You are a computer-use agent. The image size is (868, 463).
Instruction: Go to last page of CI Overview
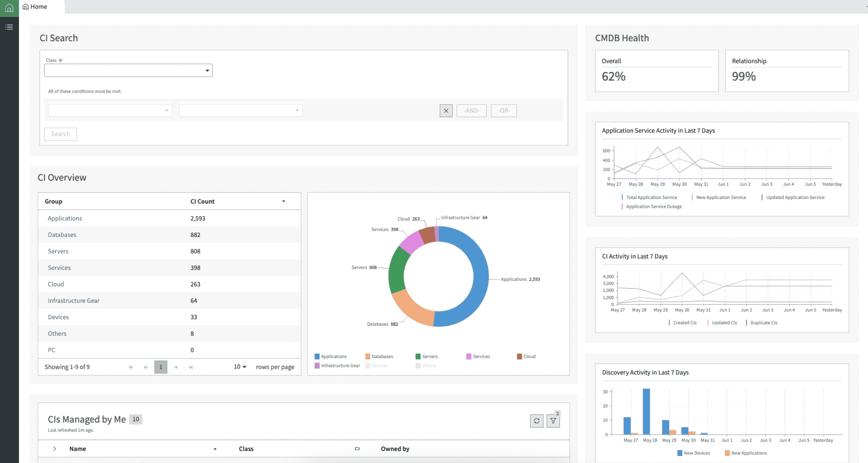190,367
